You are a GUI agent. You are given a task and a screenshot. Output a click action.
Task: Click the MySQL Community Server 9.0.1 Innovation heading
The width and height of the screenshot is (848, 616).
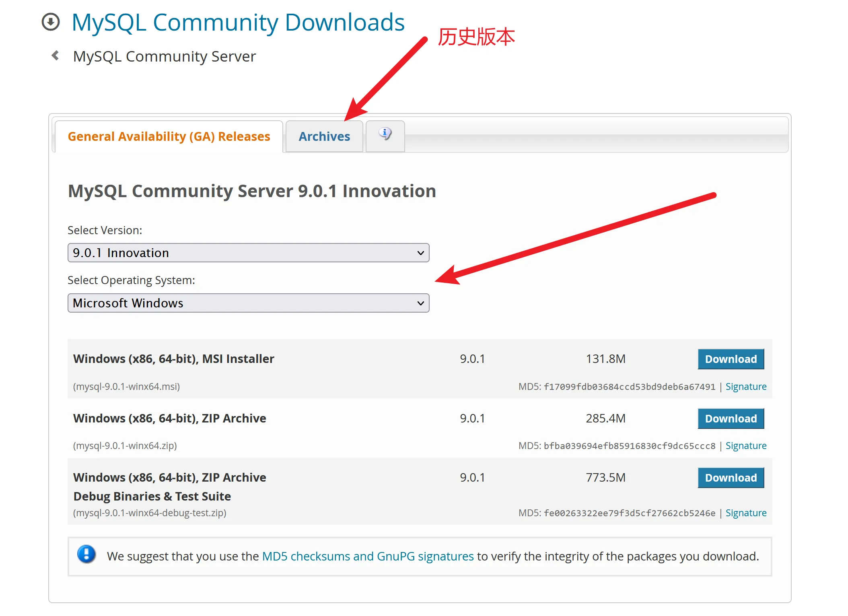point(252,191)
